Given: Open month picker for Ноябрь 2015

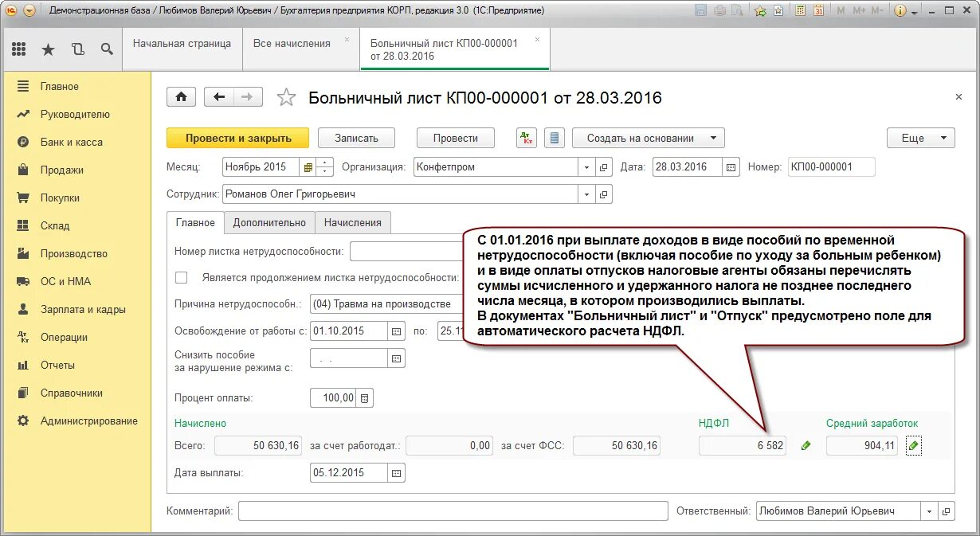Looking at the screenshot, I should point(307,167).
